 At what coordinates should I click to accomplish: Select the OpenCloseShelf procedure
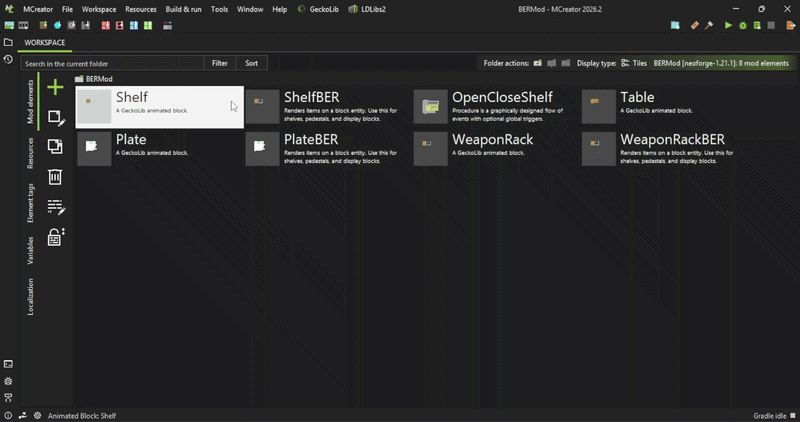click(496, 107)
